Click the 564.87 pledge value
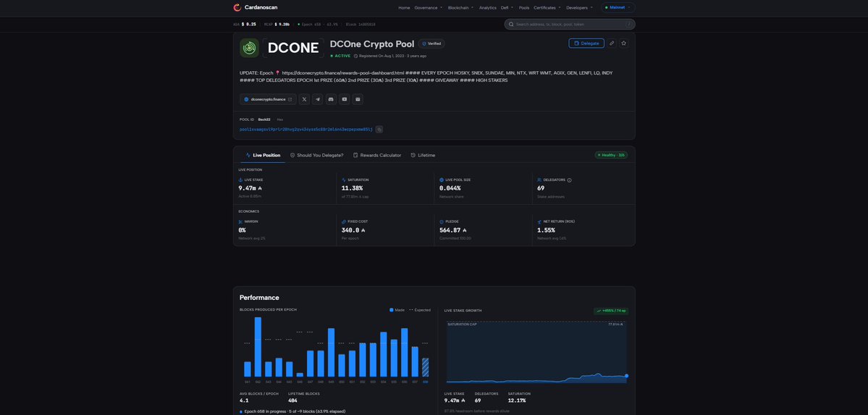The height and width of the screenshot is (415, 868). (452, 230)
